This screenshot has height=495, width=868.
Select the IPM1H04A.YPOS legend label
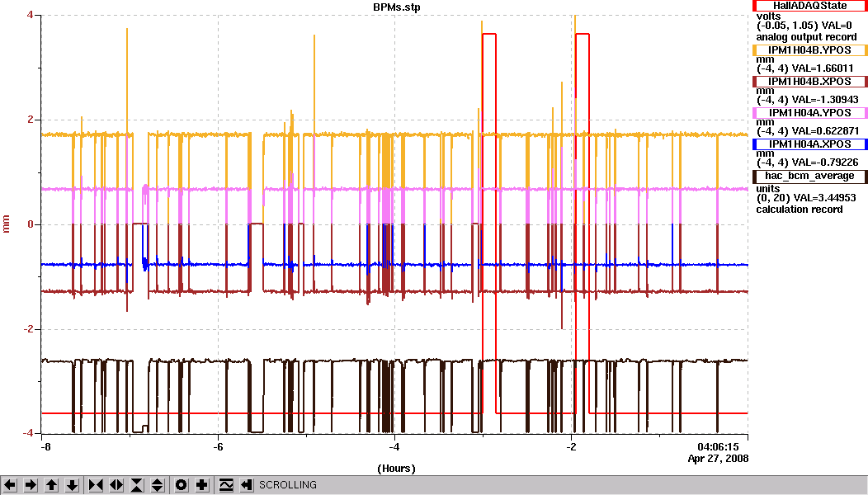810,113
